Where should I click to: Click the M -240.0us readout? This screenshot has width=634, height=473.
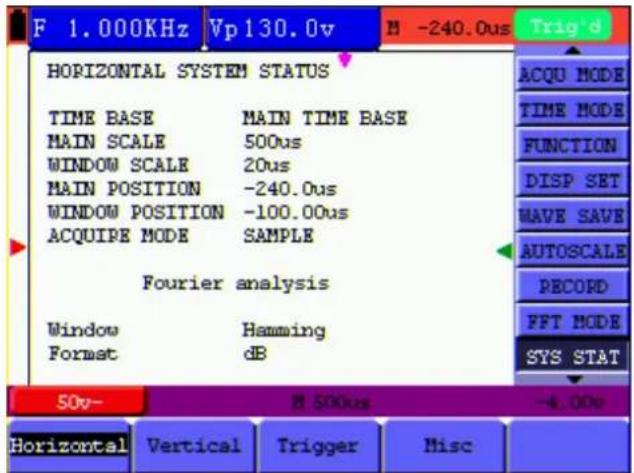pos(448,28)
